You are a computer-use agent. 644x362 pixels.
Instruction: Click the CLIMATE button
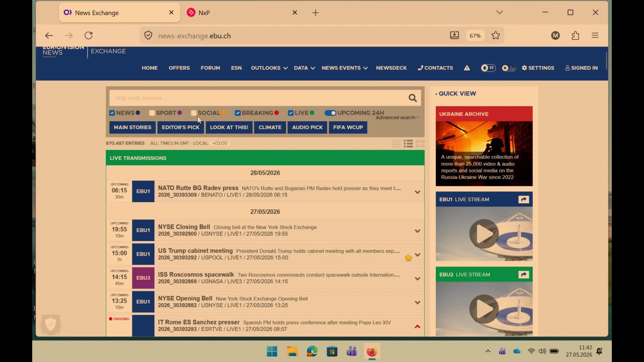pyautogui.click(x=270, y=127)
